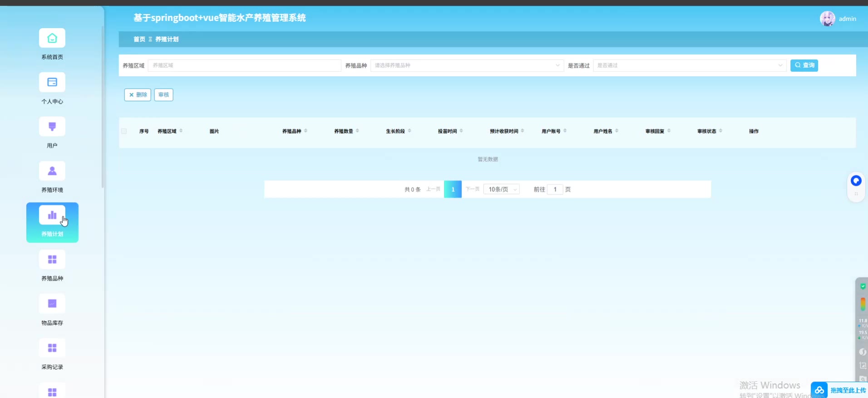Click the 删除 delete button
The height and width of the screenshot is (398, 868).
(x=138, y=95)
